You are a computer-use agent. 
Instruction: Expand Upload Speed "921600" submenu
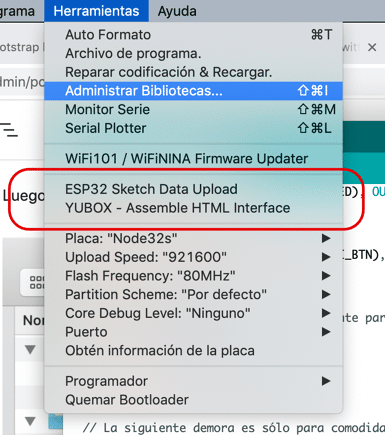tap(193, 257)
